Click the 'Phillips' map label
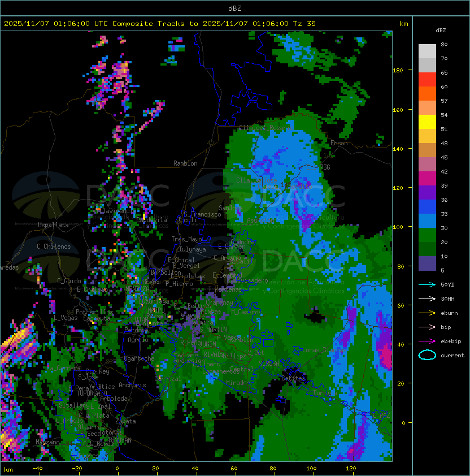470x476 pixels. (x=233, y=356)
